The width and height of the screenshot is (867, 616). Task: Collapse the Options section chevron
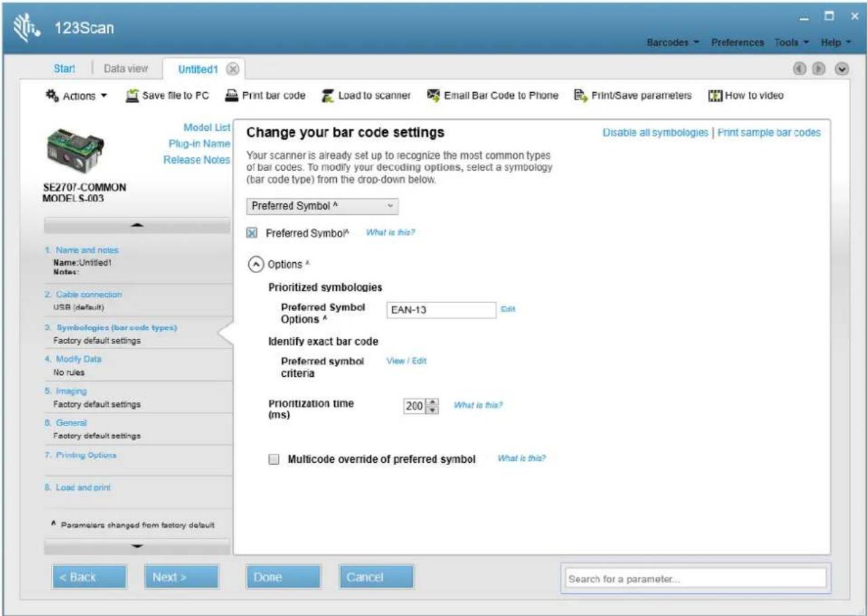click(255, 265)
